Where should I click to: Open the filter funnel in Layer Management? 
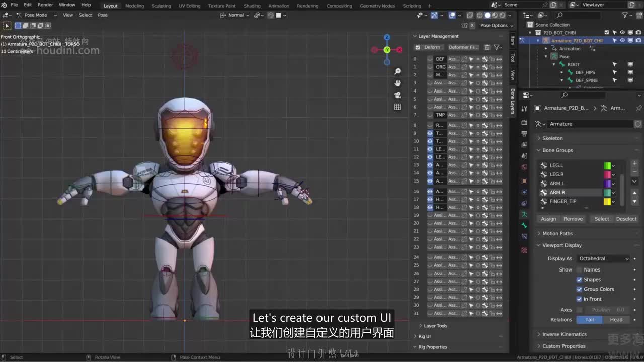(x=497, y=47)
